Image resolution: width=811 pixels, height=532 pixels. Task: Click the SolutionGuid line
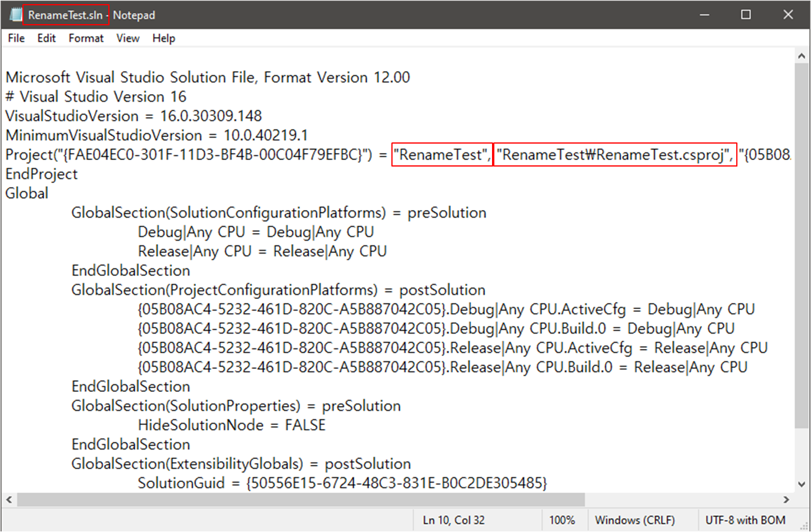(343, 483)
